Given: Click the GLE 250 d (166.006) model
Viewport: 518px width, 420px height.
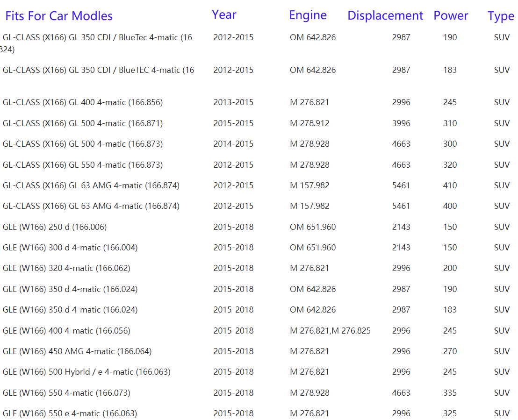Looking at the screenshot, I should pos(55,227).
